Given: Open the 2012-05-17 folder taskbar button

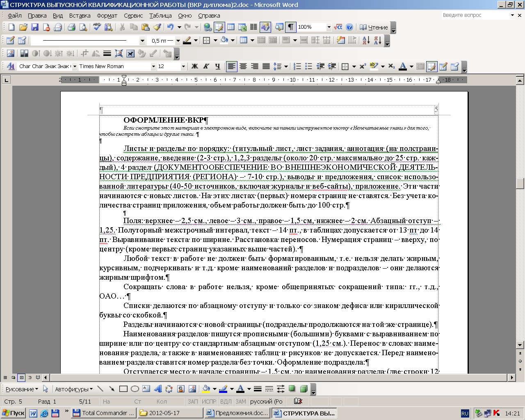Looking at the screenshot, I should point(170,413).
